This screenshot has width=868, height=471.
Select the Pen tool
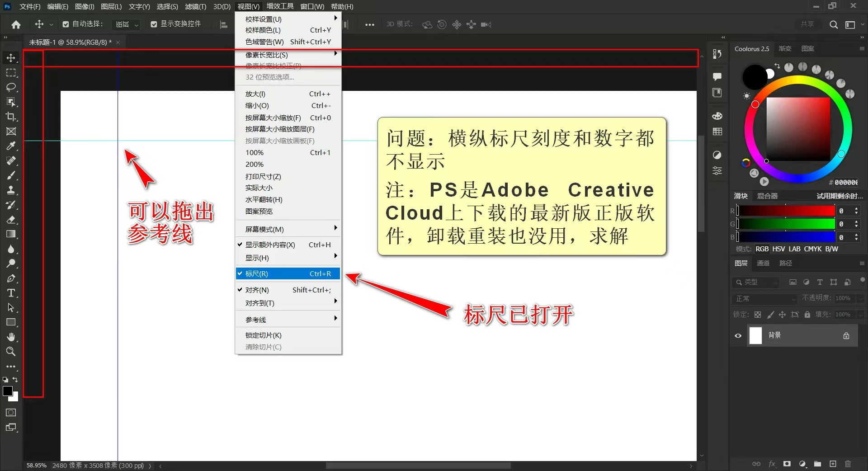click(x=11, y=278)
